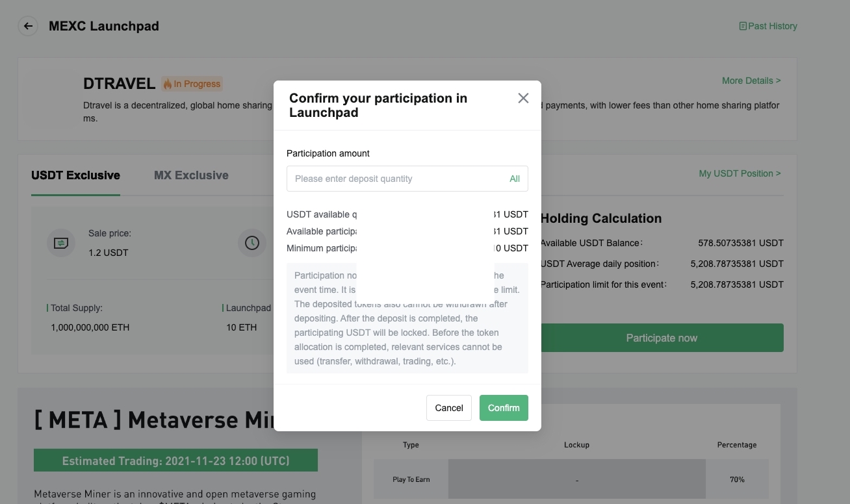The image size is (850, 504).
Task: Confirm your Launchpad participation
Action: [504, 408]
